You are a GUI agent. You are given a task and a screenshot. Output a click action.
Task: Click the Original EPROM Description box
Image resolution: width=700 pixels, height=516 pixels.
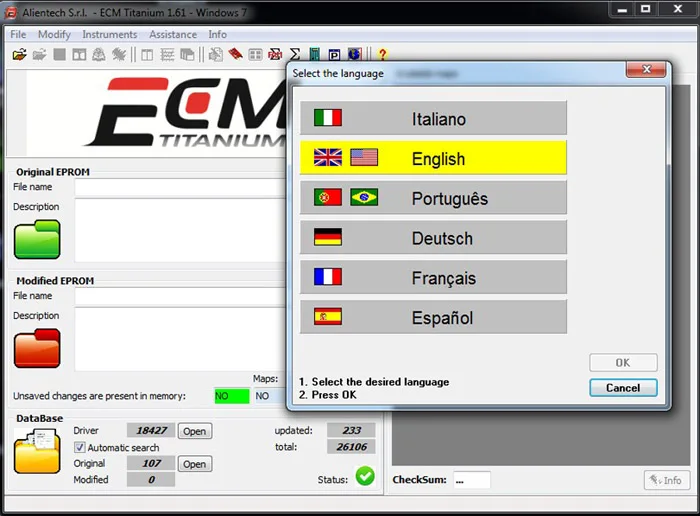[x=180, y=230]
